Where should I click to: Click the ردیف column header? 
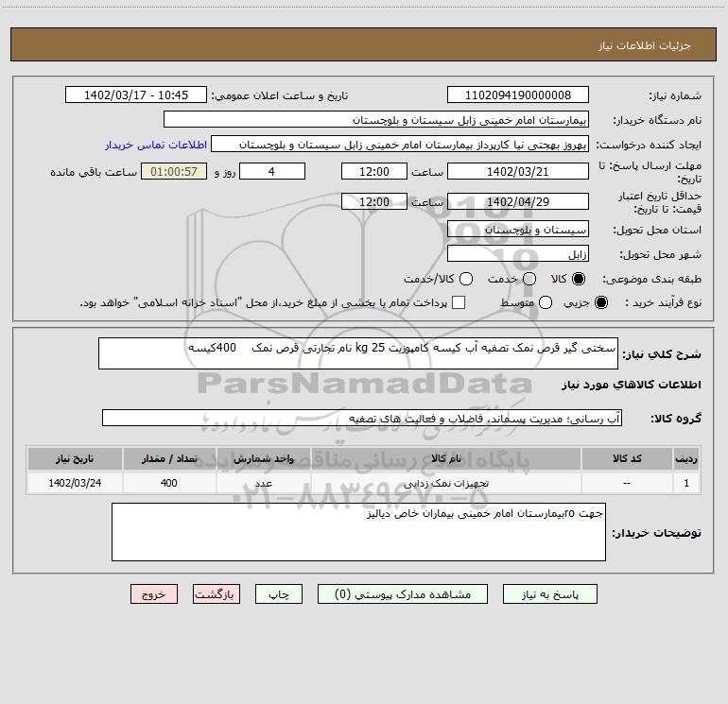[686, 458]
